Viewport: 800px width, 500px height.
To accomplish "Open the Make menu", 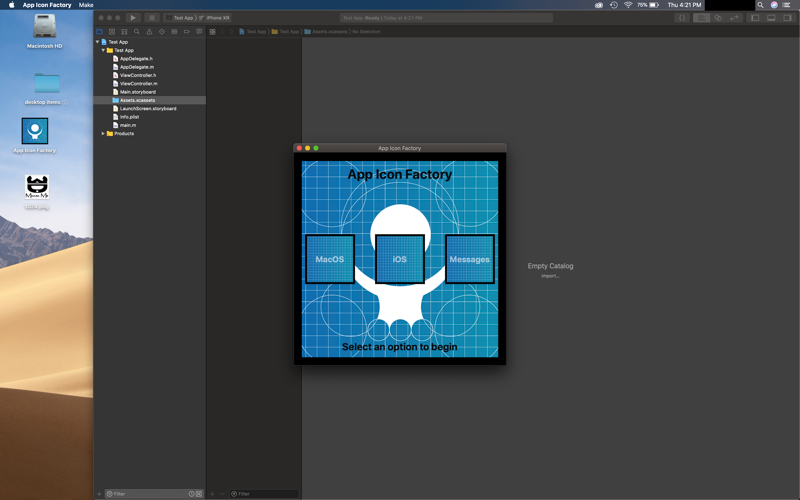I will point(86,5).
